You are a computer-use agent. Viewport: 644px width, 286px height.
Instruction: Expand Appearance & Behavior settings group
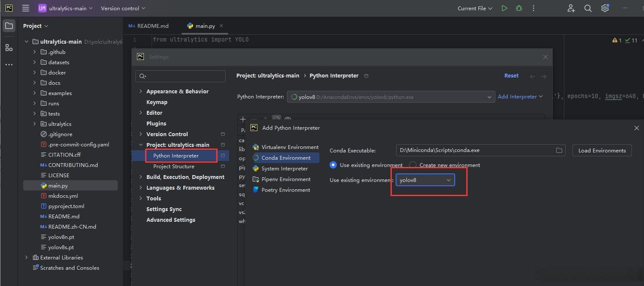pos(140,92)
